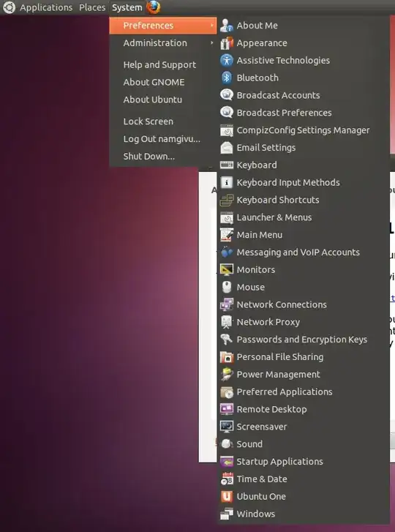
Task: Click the Ubuntu One icon
Action: 227,496
